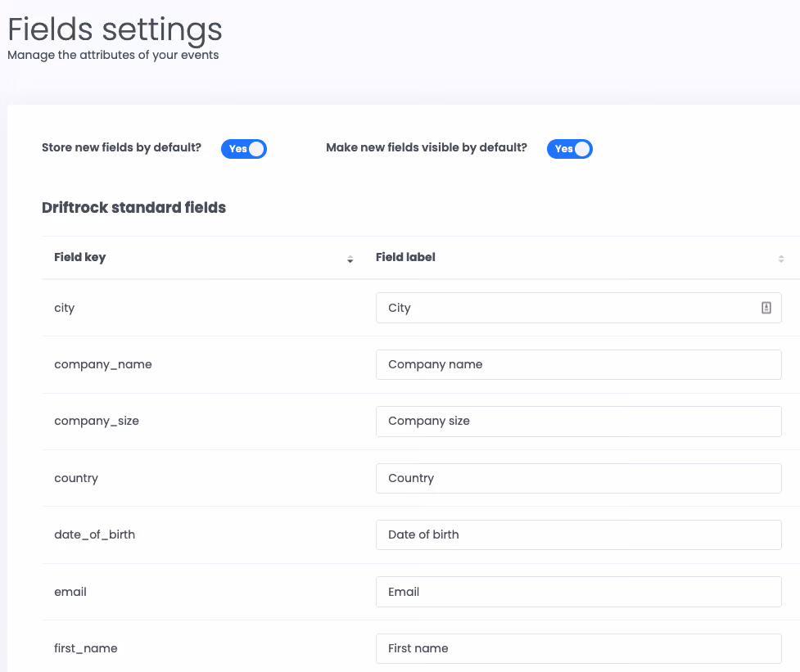The image size is (800, 672).
Task: Click the autofill icon in City field
Action: coord(766,308)
